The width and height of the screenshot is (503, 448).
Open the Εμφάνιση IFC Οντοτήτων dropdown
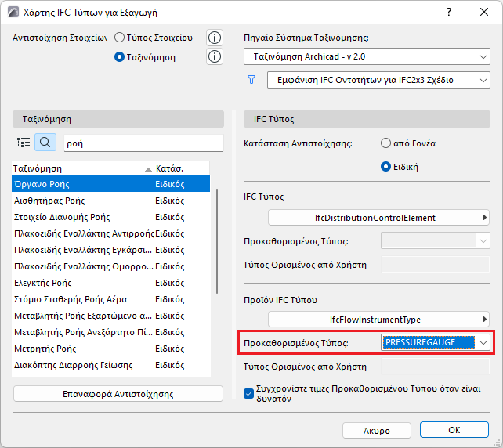click(378, 80)
